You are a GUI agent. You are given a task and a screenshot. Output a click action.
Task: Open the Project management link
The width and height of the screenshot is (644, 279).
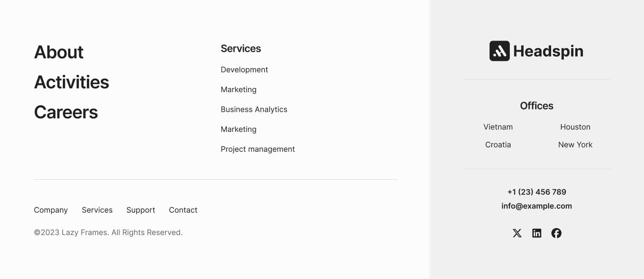pos(258,149)
